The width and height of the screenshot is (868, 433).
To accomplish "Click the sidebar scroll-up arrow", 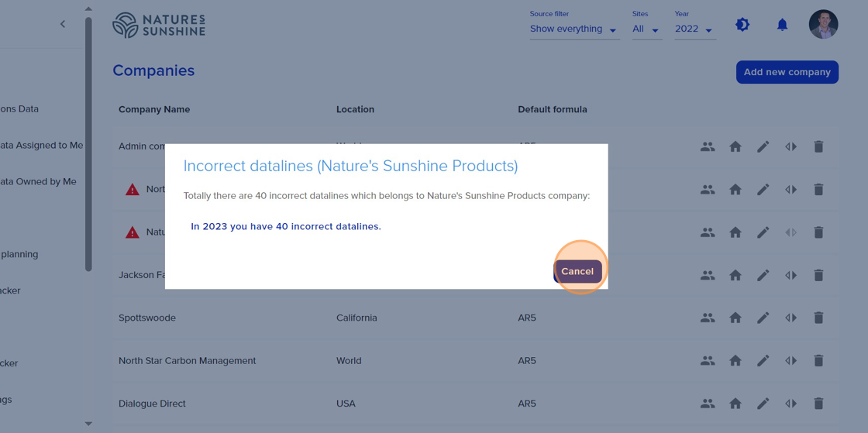I will (88, 9).
